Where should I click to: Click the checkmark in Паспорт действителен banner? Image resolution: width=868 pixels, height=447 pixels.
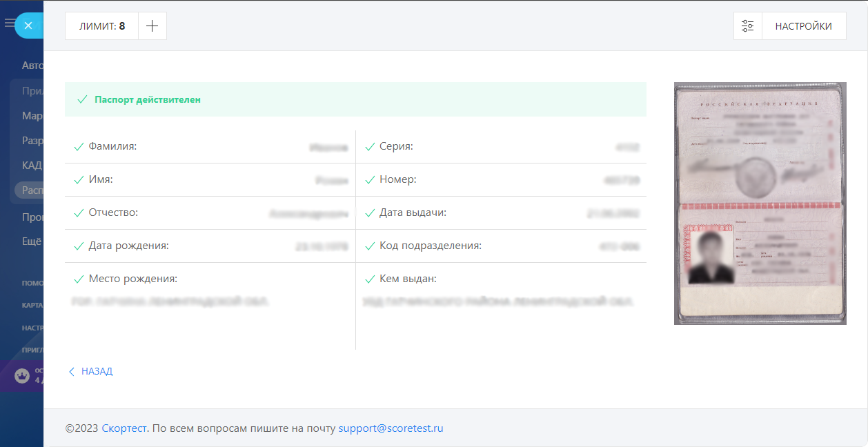[x=82, y=99]
